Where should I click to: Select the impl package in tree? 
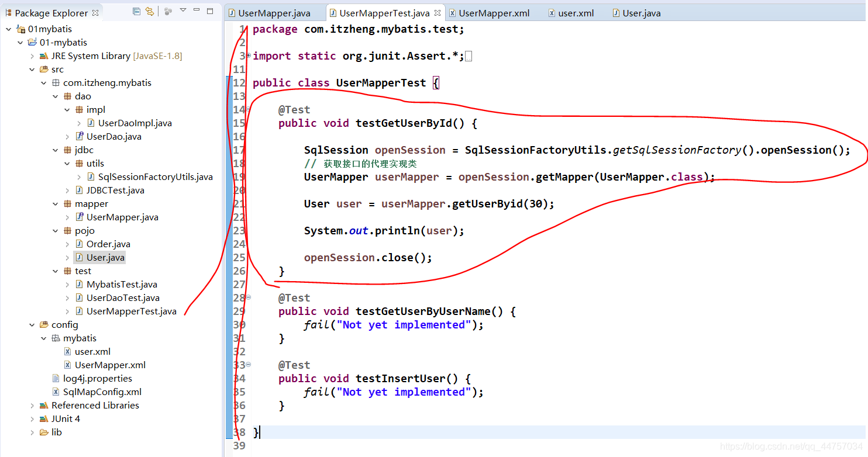click(x=96, y=110)
